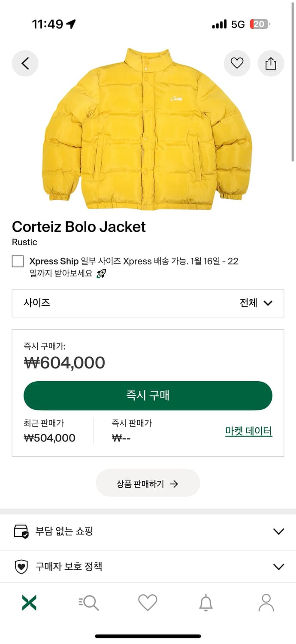Tap the back arrow to return
The height and width of the screenshot is (644, 296).
[x=25, y=63]
